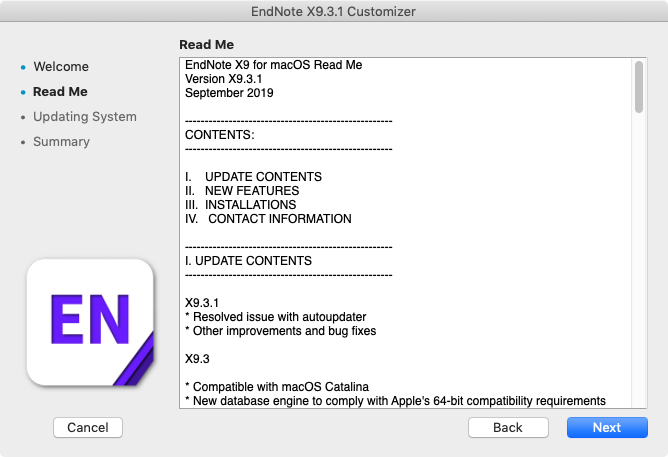Click line 'EndNote X9 for macOS Read Me'
This screenshot has width=668, height=457.
tap(274, 65)
